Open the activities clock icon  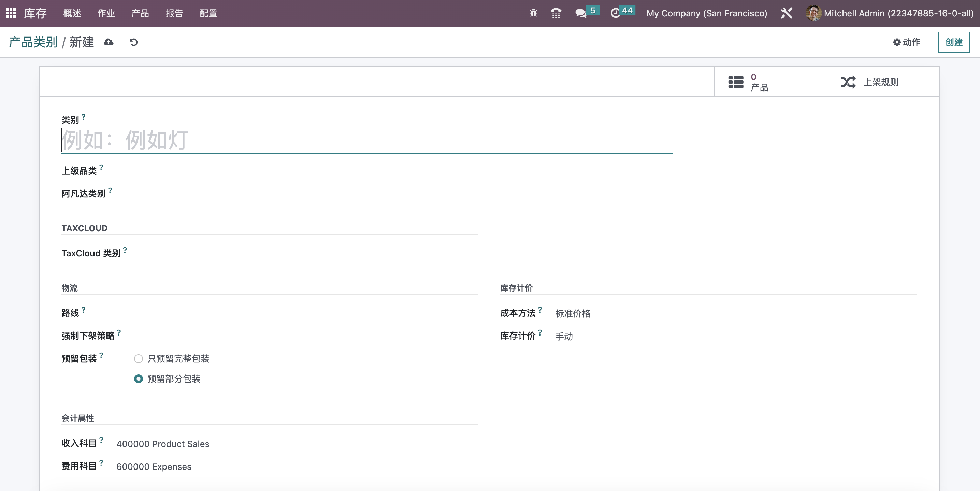tap(615, 13)
